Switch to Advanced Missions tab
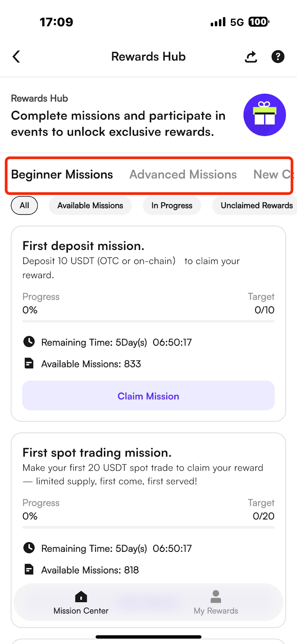 point(183,174)
